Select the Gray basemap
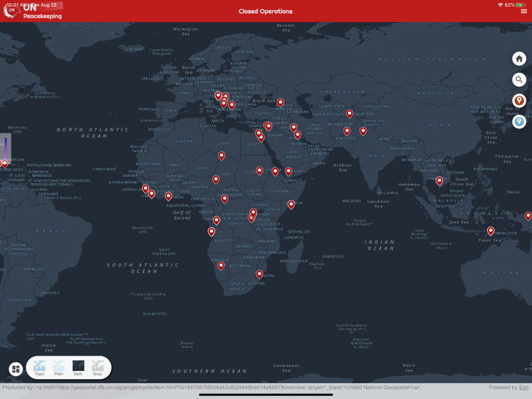The image size is (532, 399). (x=97, y=368)
